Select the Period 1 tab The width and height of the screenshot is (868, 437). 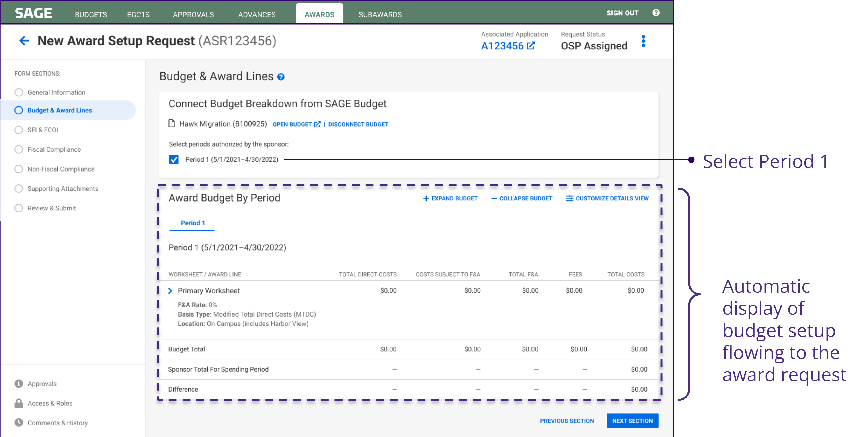pos(192,223)
